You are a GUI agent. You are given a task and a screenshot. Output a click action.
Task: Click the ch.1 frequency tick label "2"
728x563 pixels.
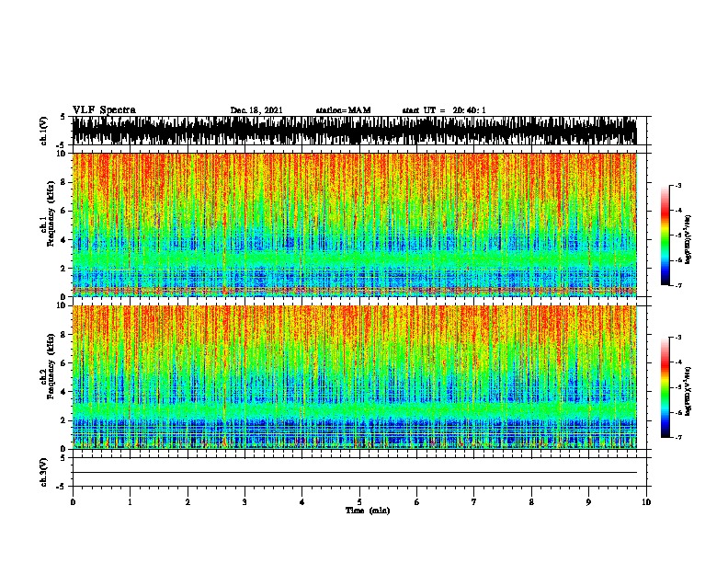(x=64, y=269)
